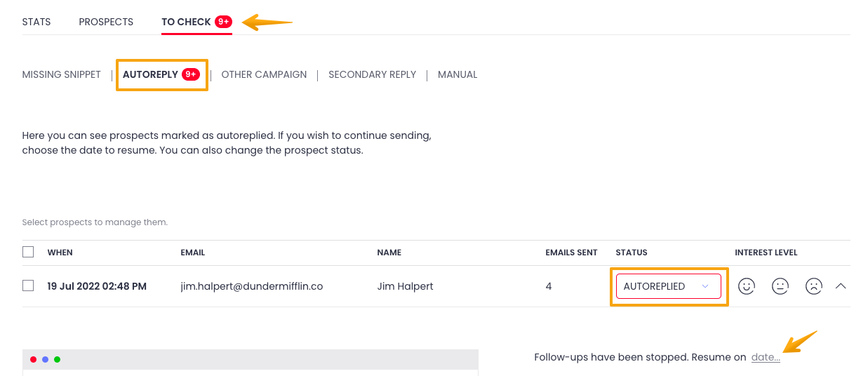Switch to the STATS tab

(x=36, y=22)
